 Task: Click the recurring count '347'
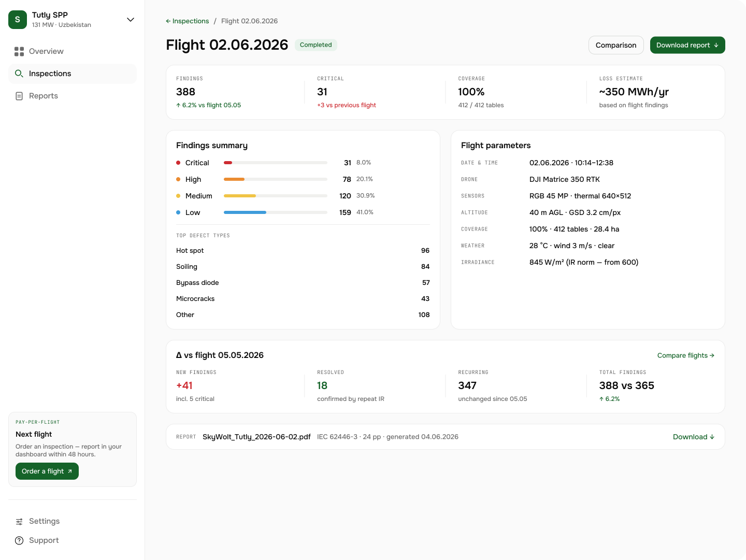(x=467, y=385)
